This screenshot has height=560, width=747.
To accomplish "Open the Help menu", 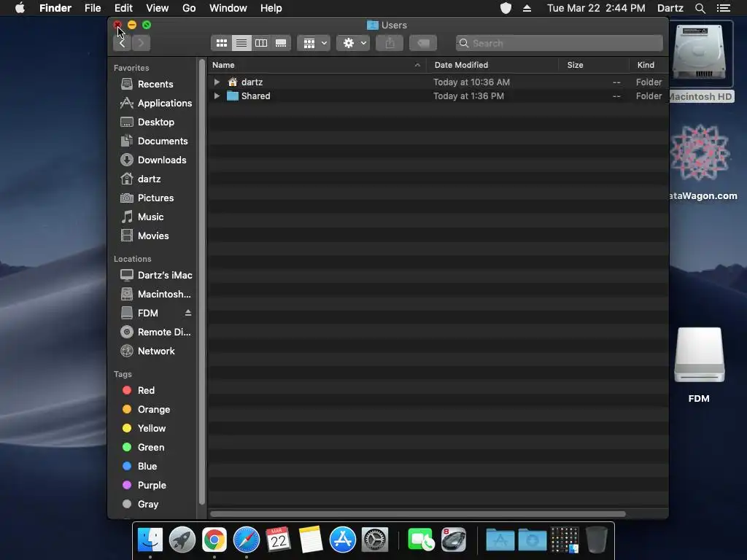I will (x=271, y=8).
